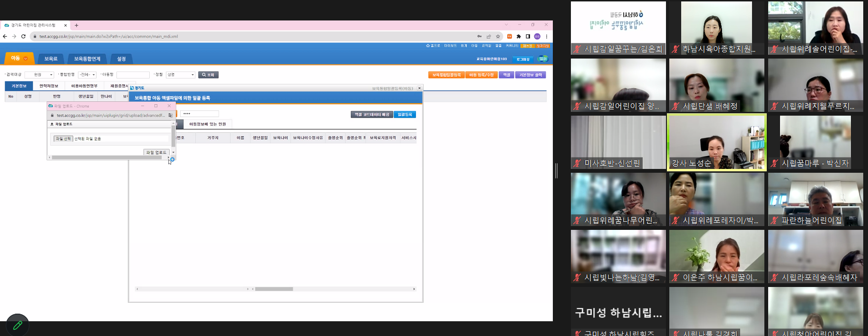The image size is (868, 336).
Task: Click the share page icon in address bar
Action: (x=489, y=36)
